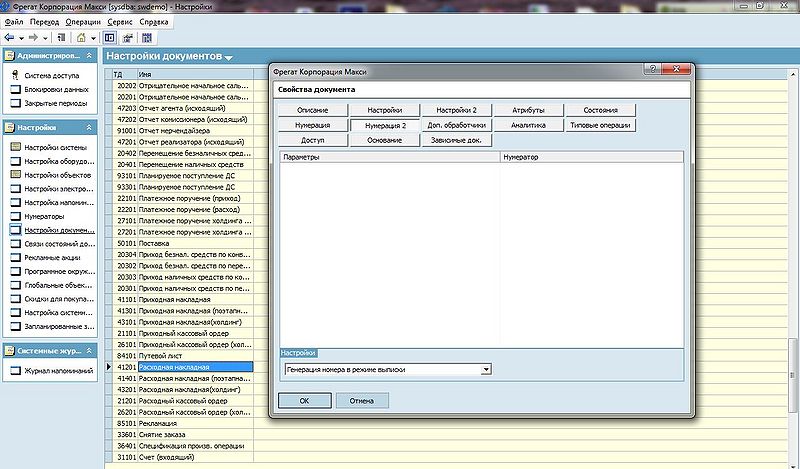Click the Скидки для покупателей icon
This screenshot has height=469, width=800.
tap(15, 299)
